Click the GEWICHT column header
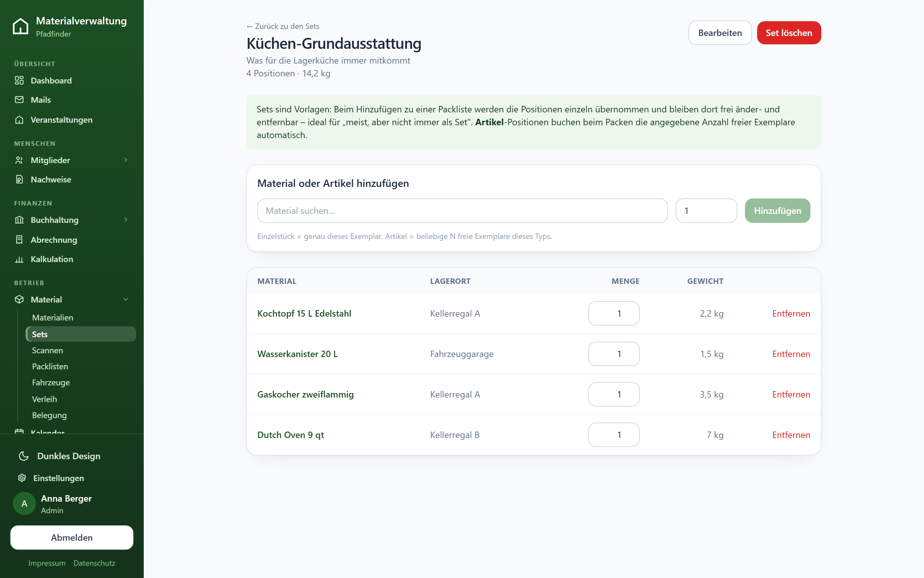Screen dimensions: 924x578 coord(705,281)
